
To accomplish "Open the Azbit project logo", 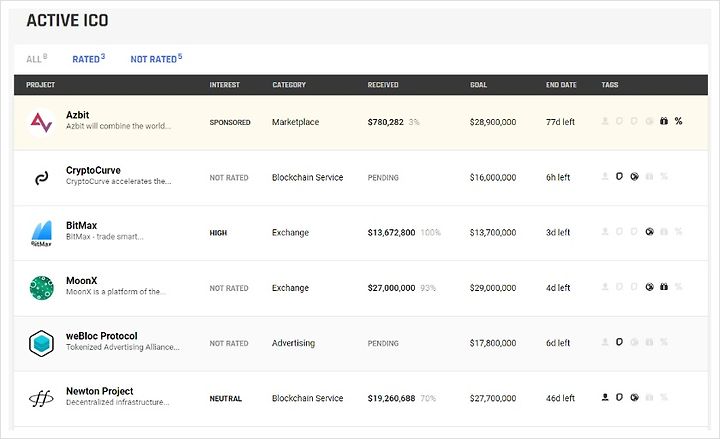I will (41, 123).
